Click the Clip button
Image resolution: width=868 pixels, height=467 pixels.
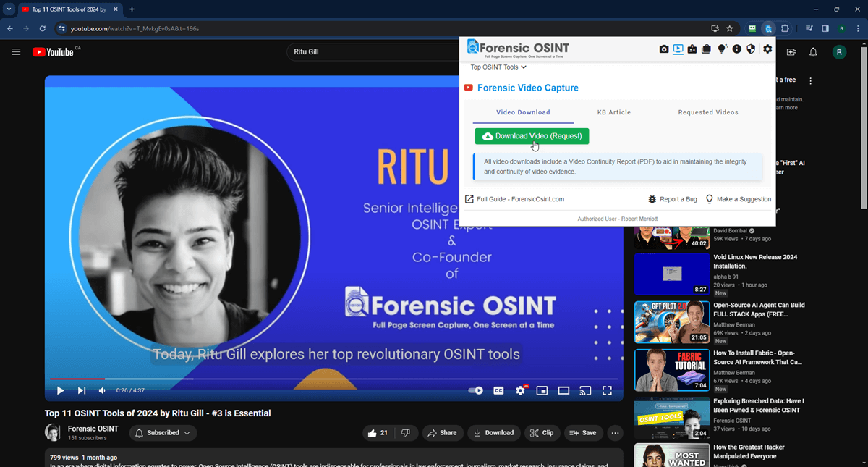click(542, 433)
